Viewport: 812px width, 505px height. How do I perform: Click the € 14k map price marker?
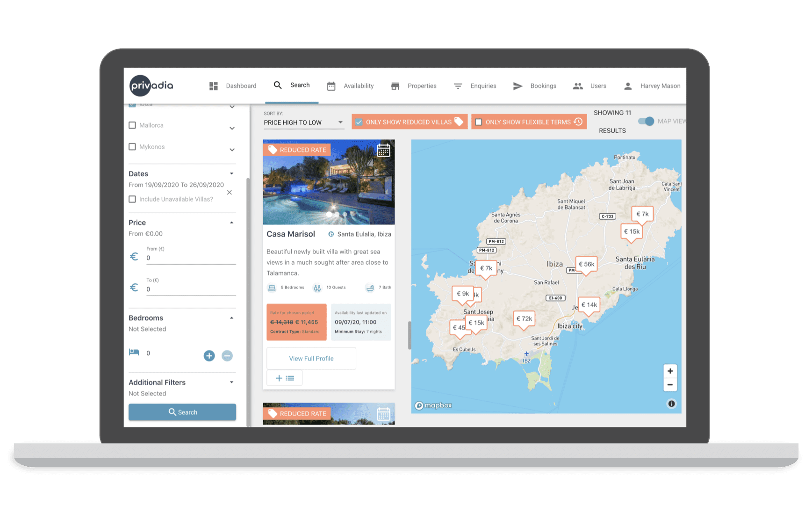tap(589, 306)
